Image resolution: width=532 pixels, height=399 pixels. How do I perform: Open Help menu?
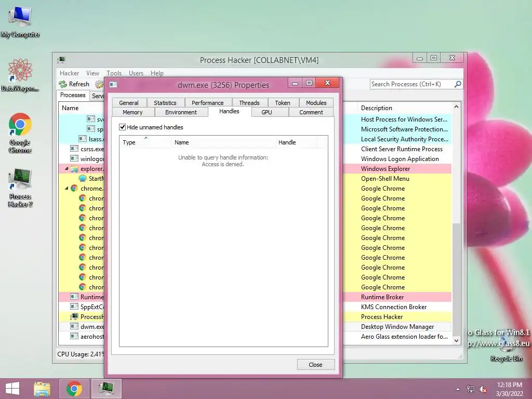[157, 73]
